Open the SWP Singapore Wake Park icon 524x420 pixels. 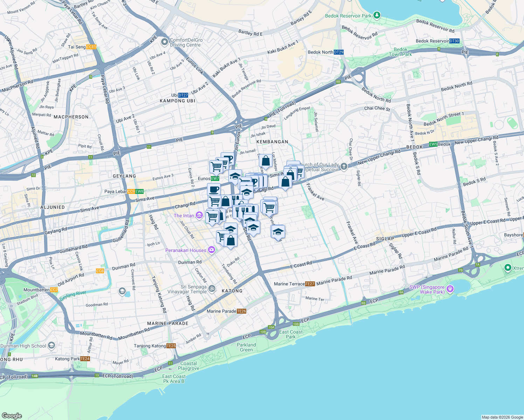450,288
